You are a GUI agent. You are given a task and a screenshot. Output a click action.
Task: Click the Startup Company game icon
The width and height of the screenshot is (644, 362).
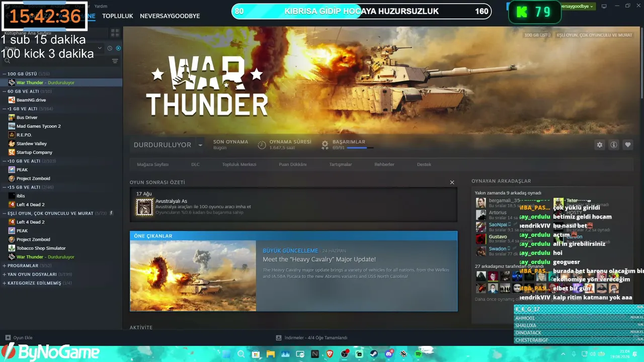12,152
